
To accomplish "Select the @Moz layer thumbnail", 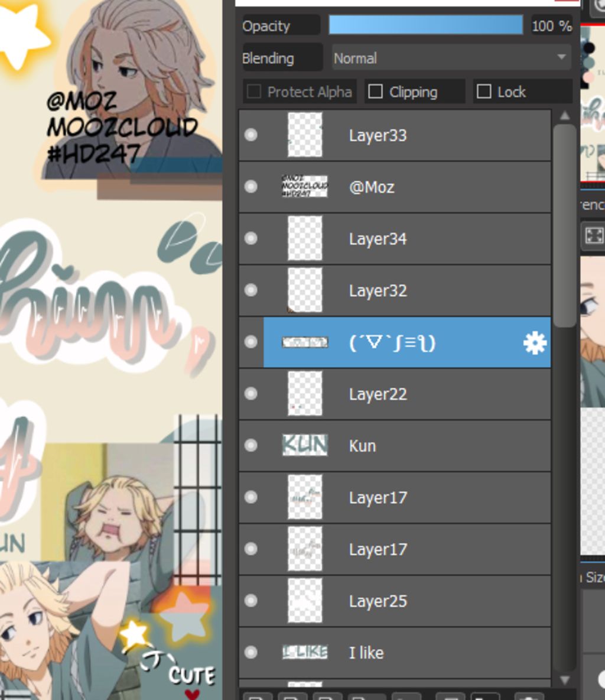I will pyautogui.click(x=305, y=186).
